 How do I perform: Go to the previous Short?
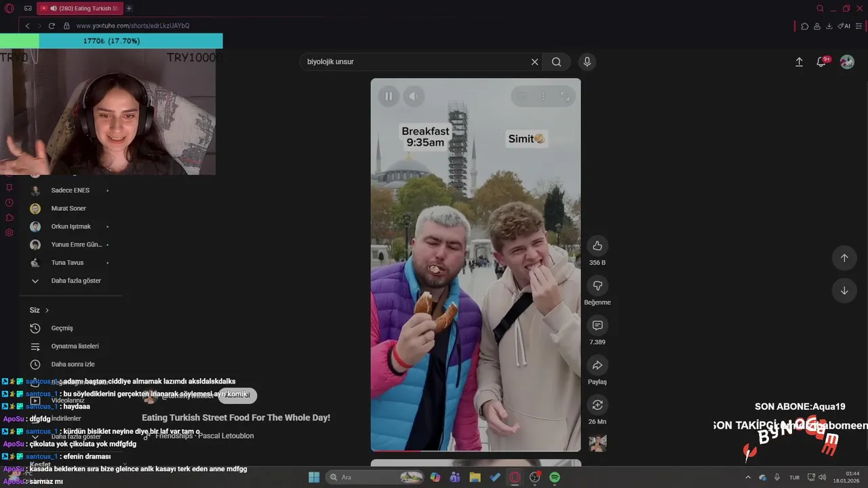click(x=844, y=258)
